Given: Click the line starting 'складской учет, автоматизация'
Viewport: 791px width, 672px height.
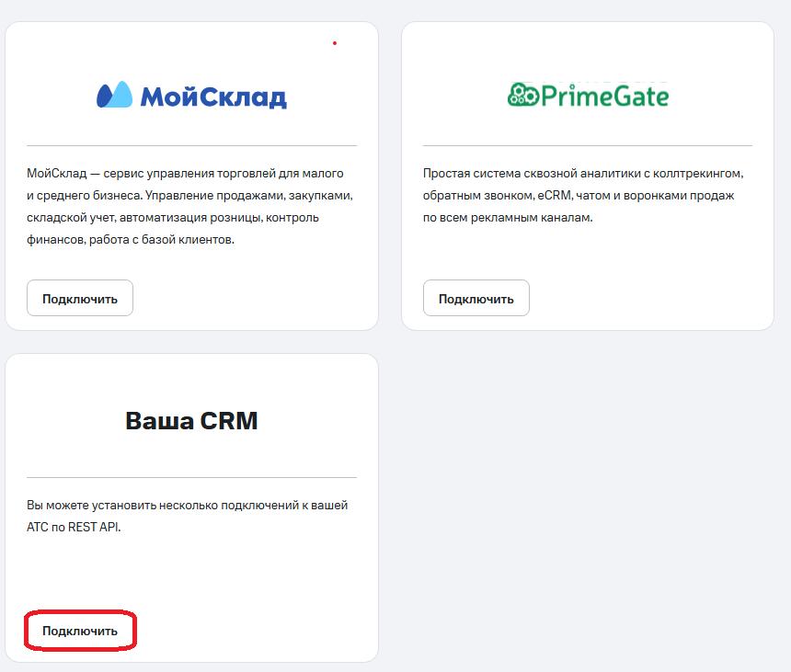Looking at the screenshot, I should point(173,218).
